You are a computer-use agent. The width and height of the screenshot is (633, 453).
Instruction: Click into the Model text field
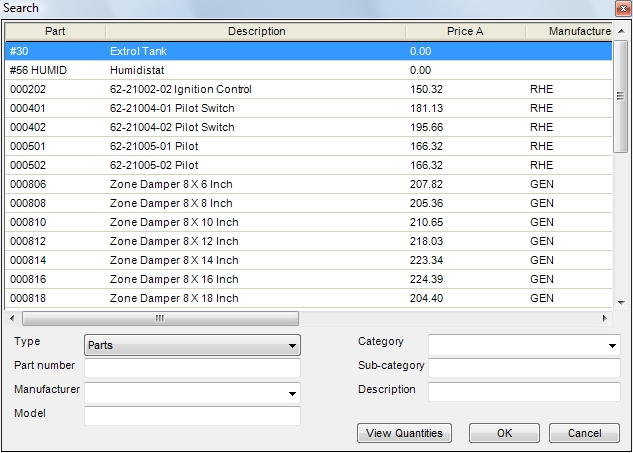[192, 416]
